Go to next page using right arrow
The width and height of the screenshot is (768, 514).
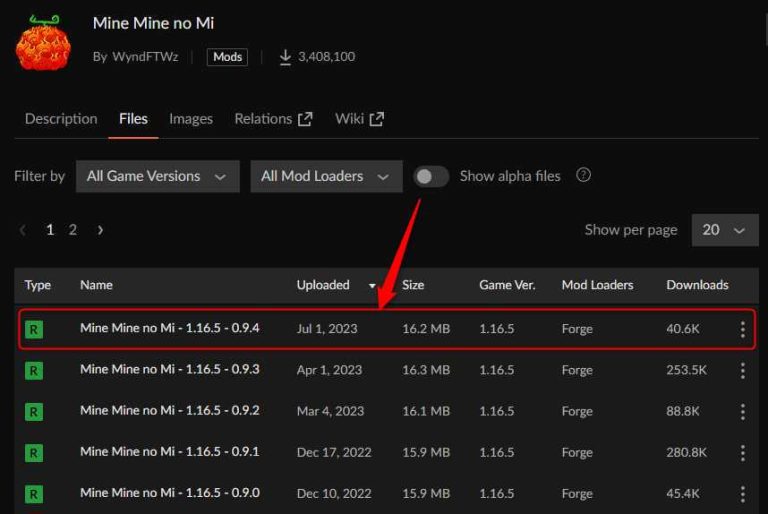tap(100, 230)
